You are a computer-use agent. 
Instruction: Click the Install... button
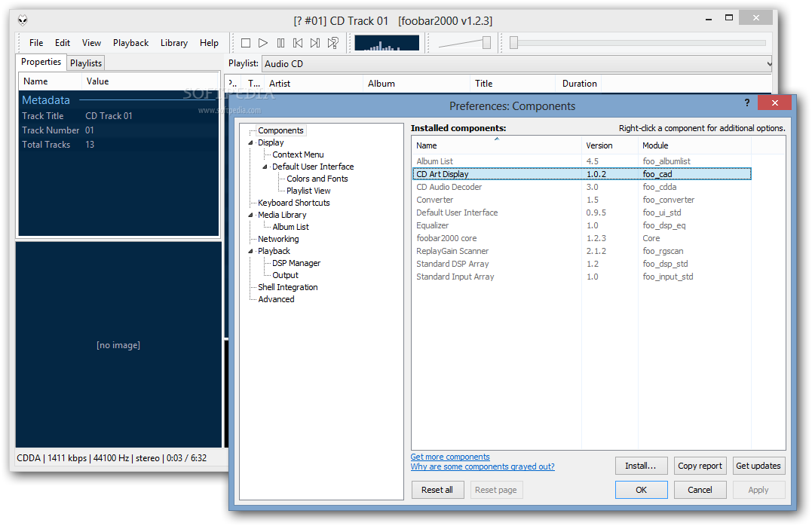641,466
